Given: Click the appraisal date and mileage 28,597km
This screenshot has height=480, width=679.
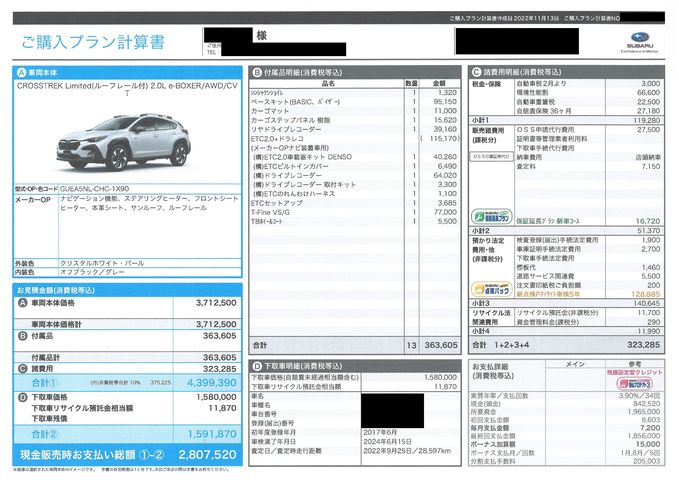Looking at the screenshot, I should [407, 451].
